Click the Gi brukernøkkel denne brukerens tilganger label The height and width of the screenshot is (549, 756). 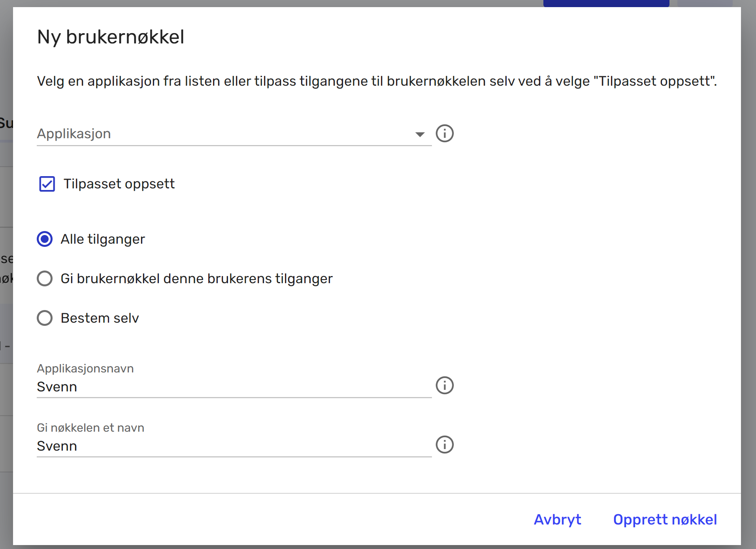(x=196, y=279)
